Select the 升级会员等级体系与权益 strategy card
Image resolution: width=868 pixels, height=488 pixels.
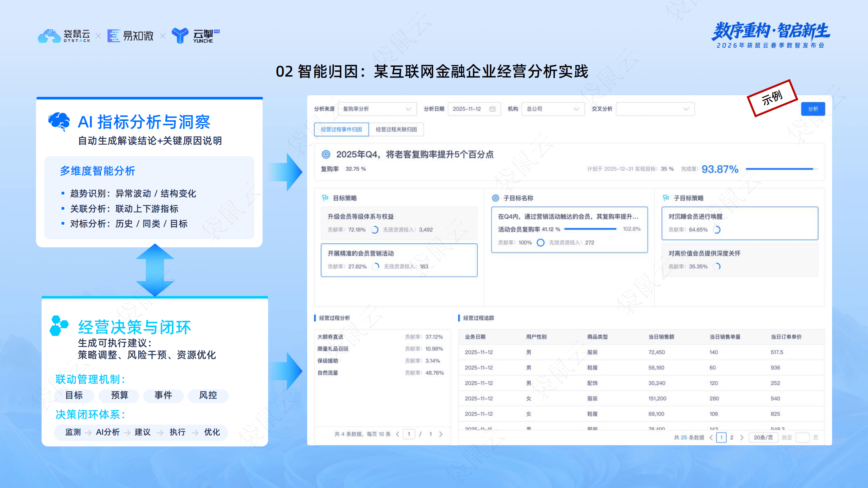click(x=399, y=223)
